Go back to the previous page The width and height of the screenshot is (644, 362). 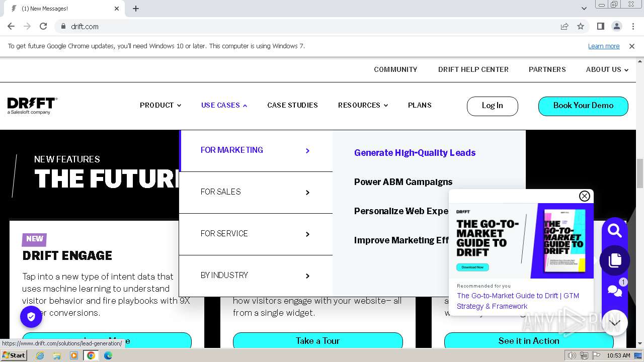11,26
